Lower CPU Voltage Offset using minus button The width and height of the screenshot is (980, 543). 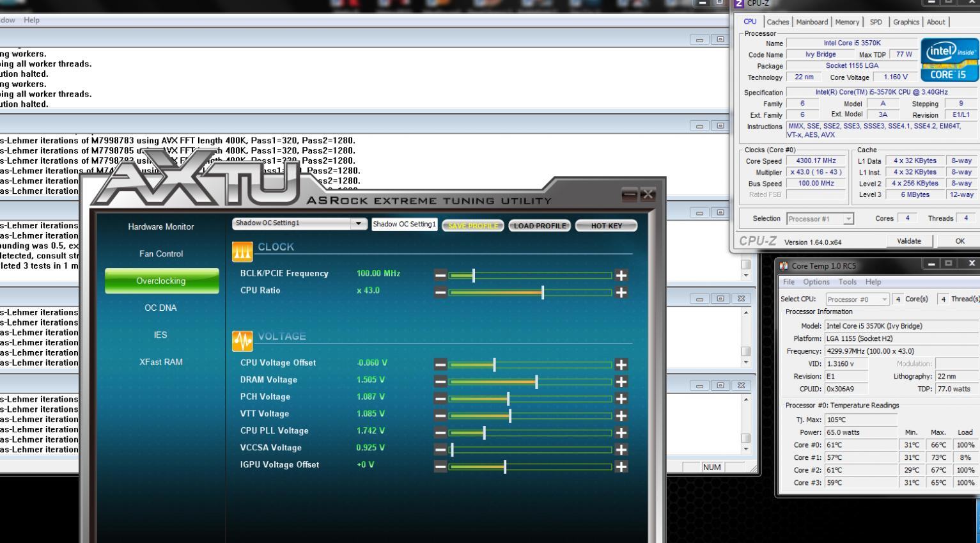440,365
